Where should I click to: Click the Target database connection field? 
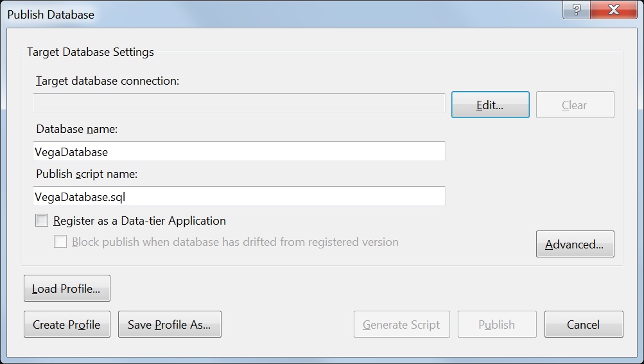coord(239,103)
